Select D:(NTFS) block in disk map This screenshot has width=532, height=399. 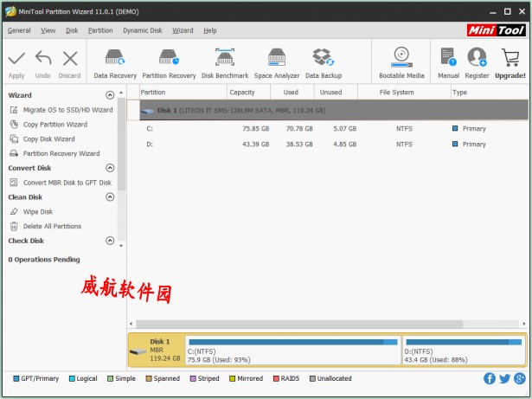464,351
